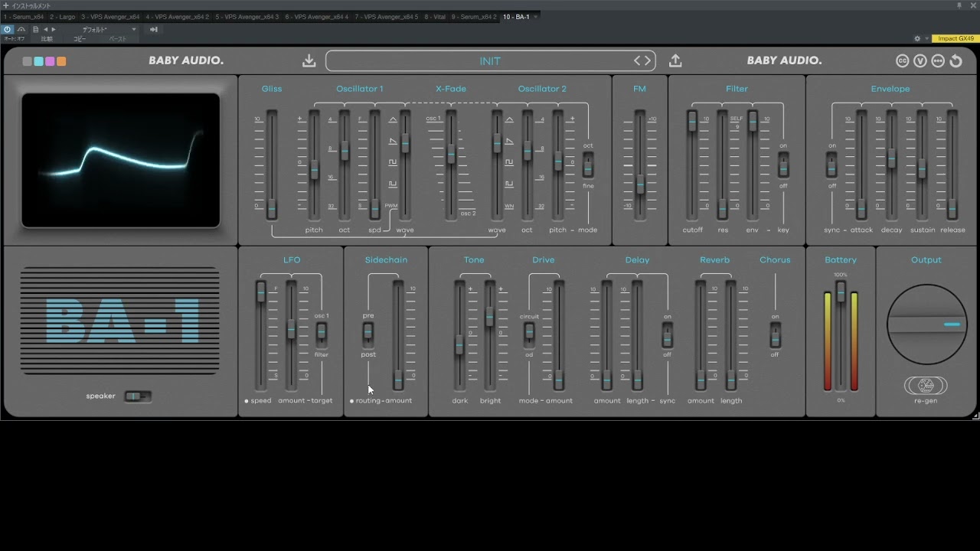Click the preset upload/export icon
The height and width of the screenshot is (551, 980).
675,60
